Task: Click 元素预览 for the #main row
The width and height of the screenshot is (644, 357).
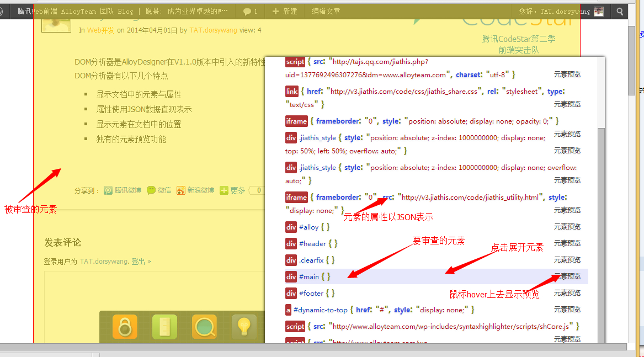Action: pyautogui.click(x=567, y=276)
